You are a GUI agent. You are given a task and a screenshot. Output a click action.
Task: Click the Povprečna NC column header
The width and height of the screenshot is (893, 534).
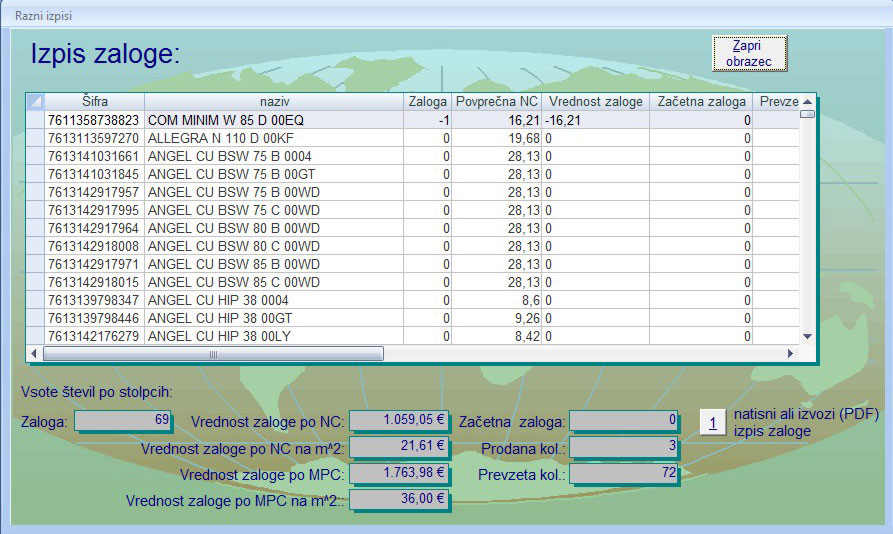[497, 102]
